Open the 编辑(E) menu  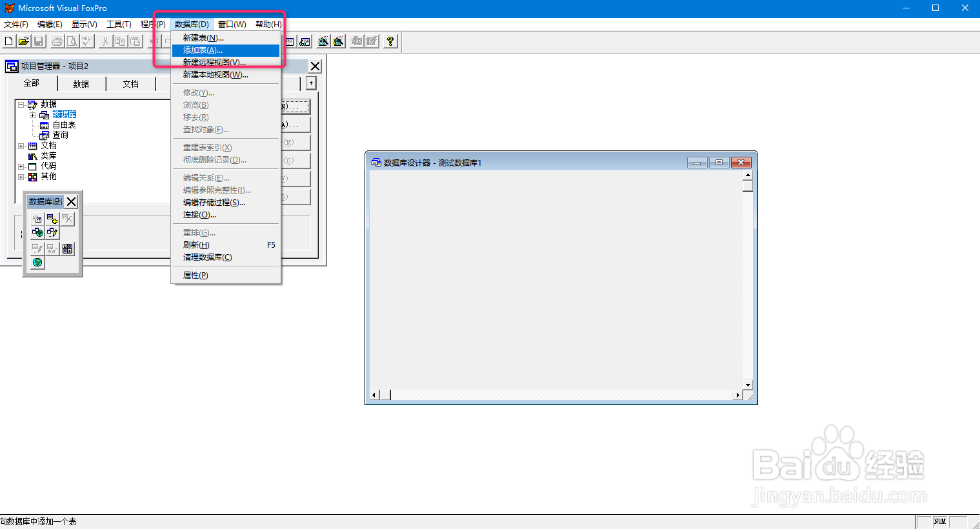[x=50, y=25]
